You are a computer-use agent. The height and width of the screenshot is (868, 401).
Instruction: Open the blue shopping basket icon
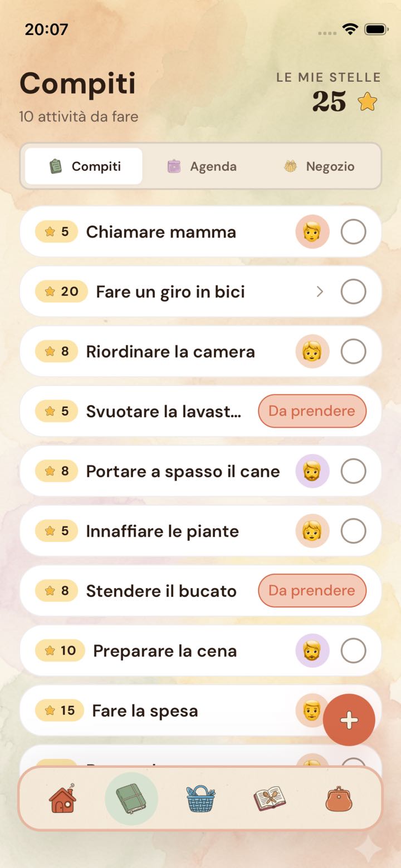pyautogui.click(x=200, y=798)
